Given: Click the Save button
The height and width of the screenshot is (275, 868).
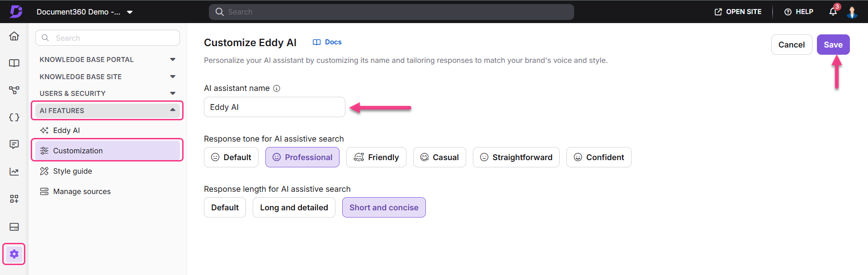Looking at the screenshot, I should [x=833, y=45].
